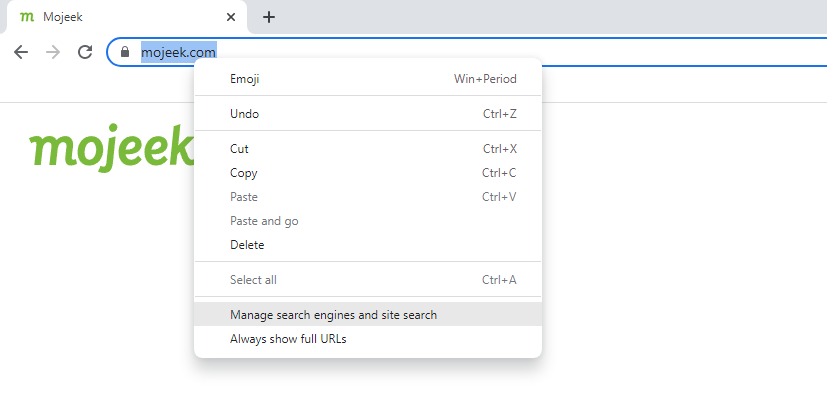Click the Mojeek tab favicon
The image size is (827, 399).
[x=26, y=17]
